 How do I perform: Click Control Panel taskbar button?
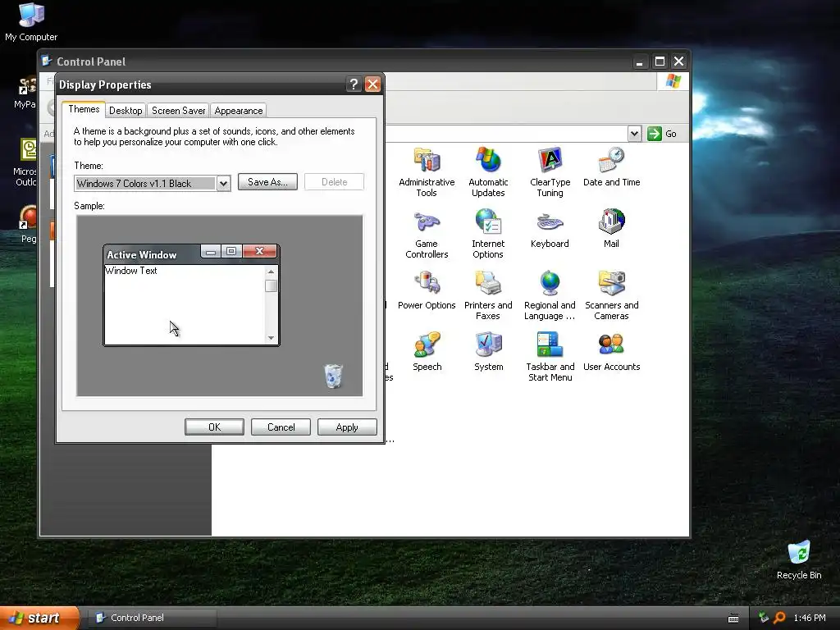click(153, 618)
